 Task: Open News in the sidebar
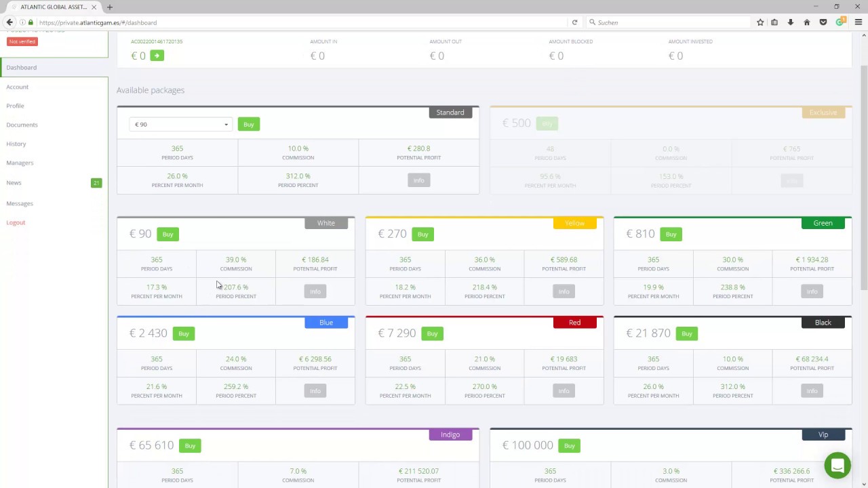tap(14, 183)
